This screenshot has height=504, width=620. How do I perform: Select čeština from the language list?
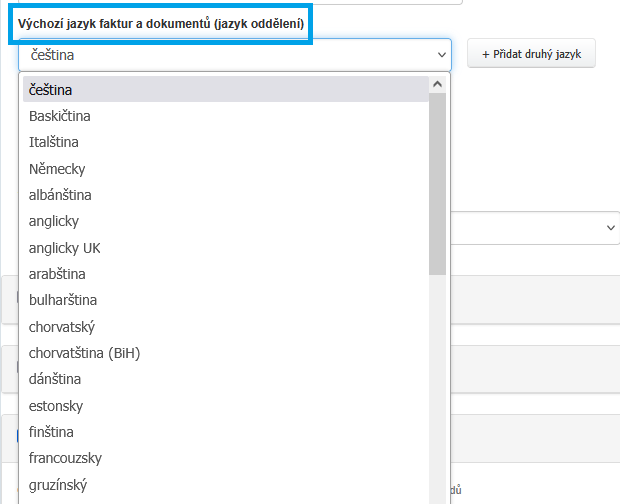coord(50,90)
